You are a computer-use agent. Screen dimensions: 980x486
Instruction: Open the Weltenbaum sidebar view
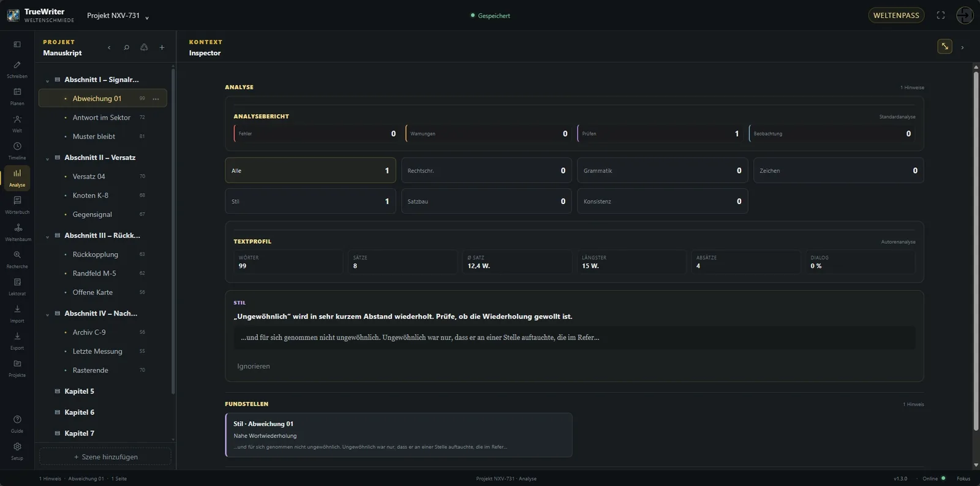pyautogui.click(x=17, y=232)
